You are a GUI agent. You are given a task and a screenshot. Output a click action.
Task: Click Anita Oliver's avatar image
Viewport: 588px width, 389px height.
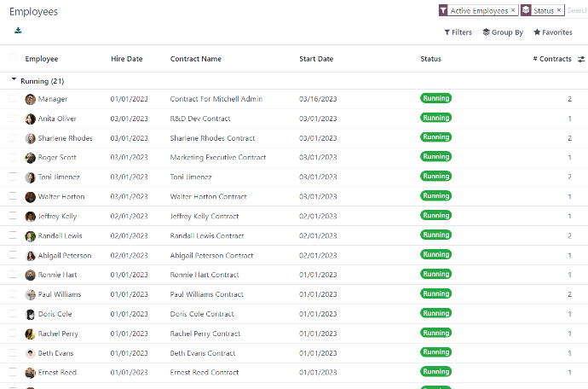(x=31, y=119)
